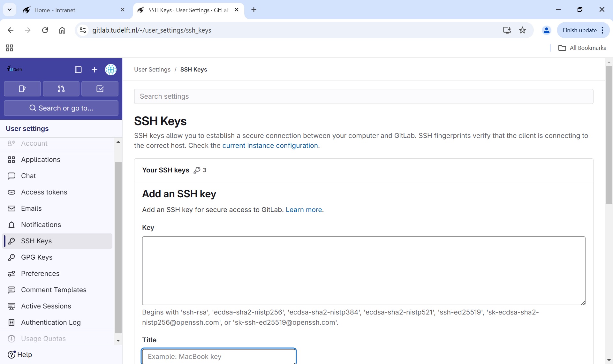Image resolution: width=613 pixels, height=364 pixels.
Task: Open the Chrome three-dot menu
Action: [603, 30]
